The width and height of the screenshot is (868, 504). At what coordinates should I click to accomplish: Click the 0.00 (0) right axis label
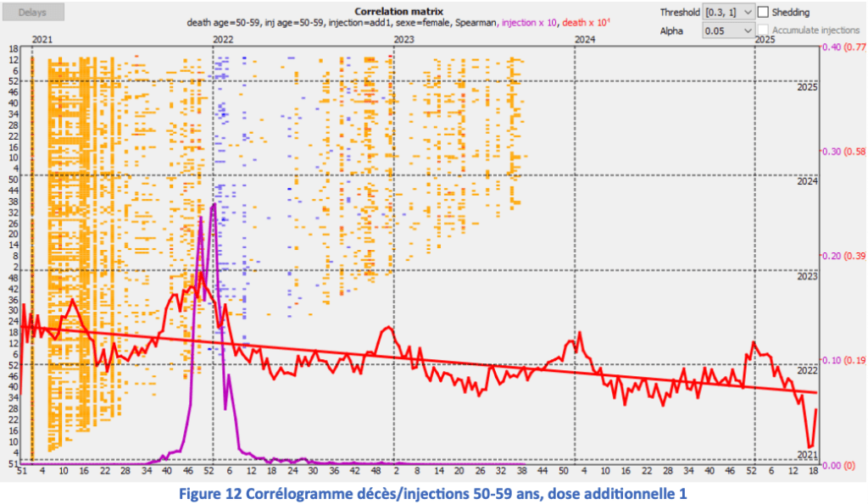[x=837, y=465]
